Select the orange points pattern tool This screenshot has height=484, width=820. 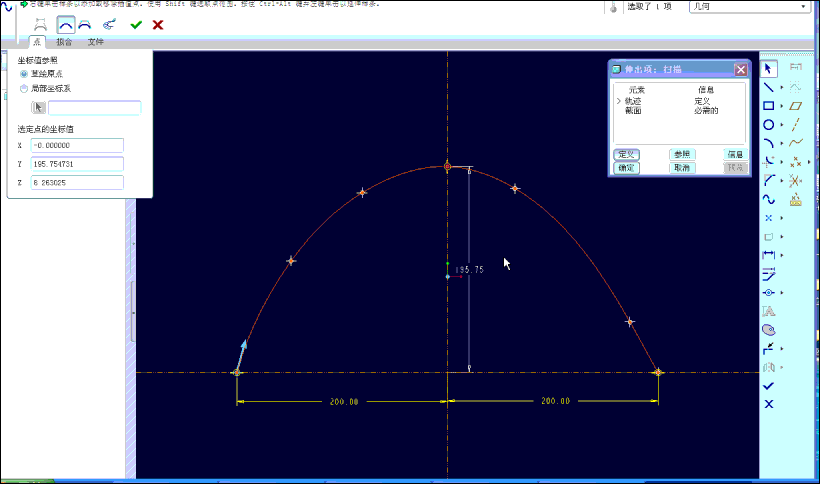click(x=795, y=162)
